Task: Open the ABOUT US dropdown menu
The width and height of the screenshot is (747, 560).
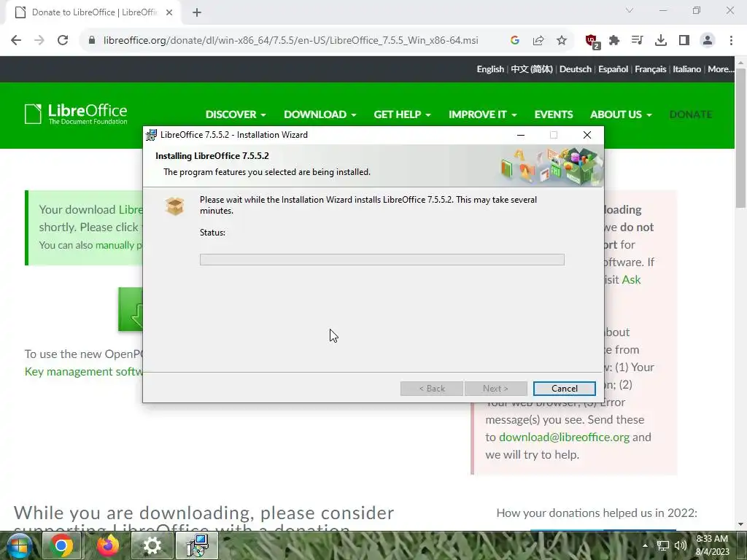Action: 621,114
